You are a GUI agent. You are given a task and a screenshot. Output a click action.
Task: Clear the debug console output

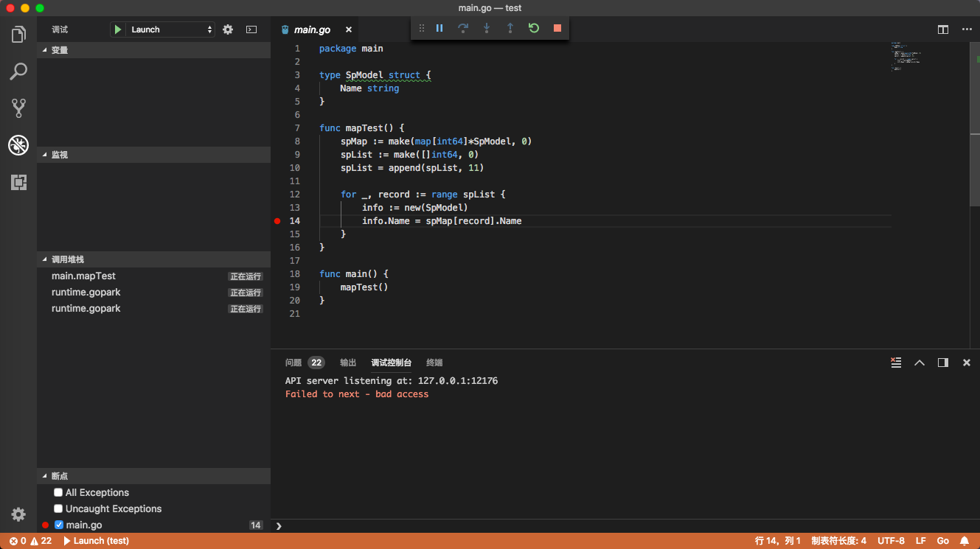tap(896, 363)
